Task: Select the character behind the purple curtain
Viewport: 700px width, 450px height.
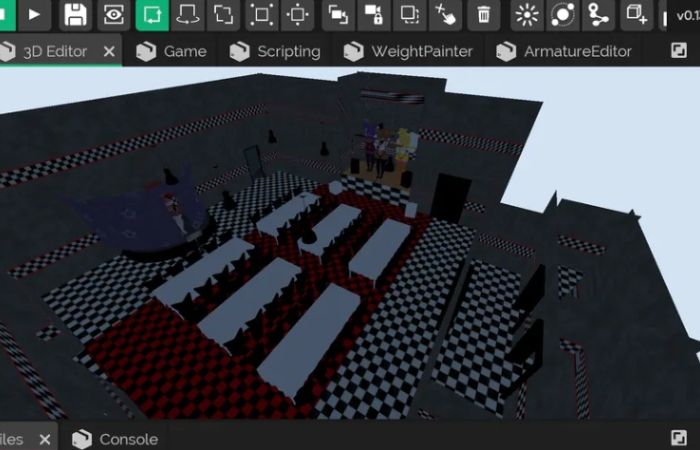Action: (174, 213)
